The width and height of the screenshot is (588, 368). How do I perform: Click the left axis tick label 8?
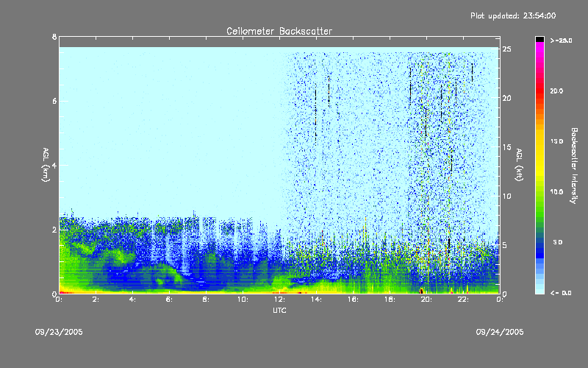pyautogui.click(x=54, y=37)
